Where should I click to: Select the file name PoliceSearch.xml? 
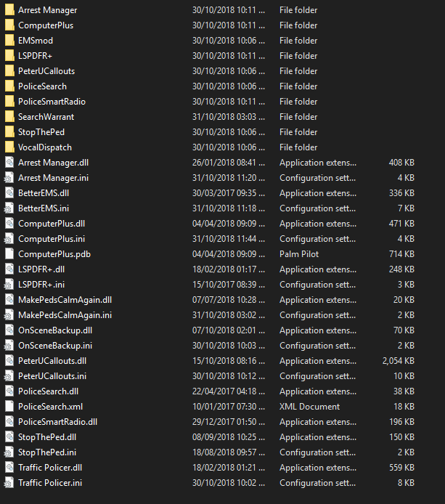pyautogui.click(x=50, y=407)
